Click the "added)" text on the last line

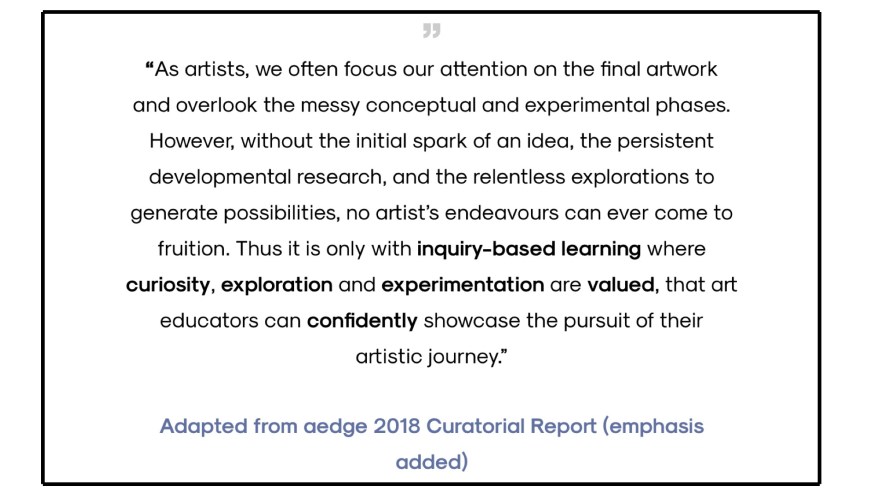click(432, 461)
